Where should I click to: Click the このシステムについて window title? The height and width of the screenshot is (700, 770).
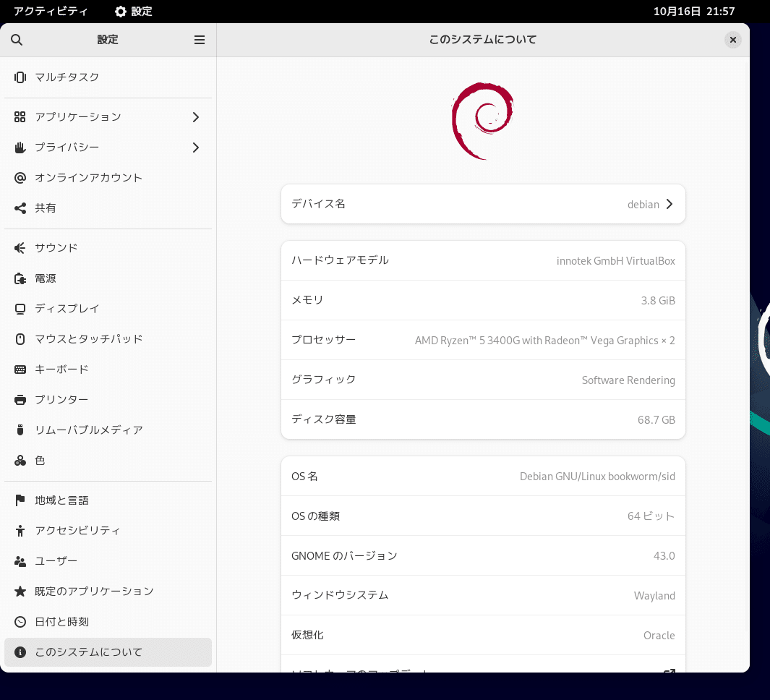click(x=483, y=39)
